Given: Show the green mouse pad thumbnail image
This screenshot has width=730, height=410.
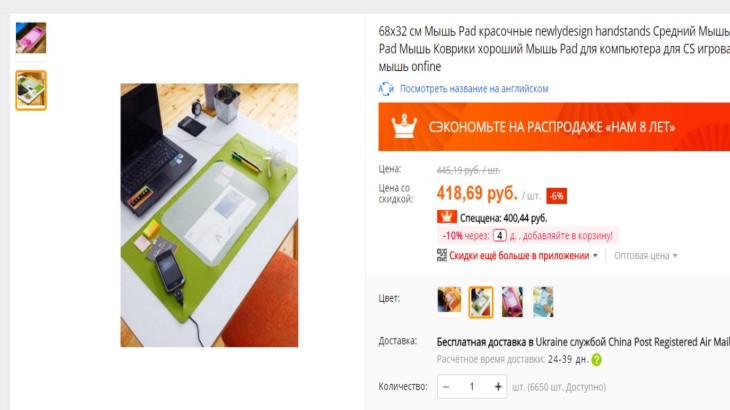Looking at the screenshot, I should point(31,90).
